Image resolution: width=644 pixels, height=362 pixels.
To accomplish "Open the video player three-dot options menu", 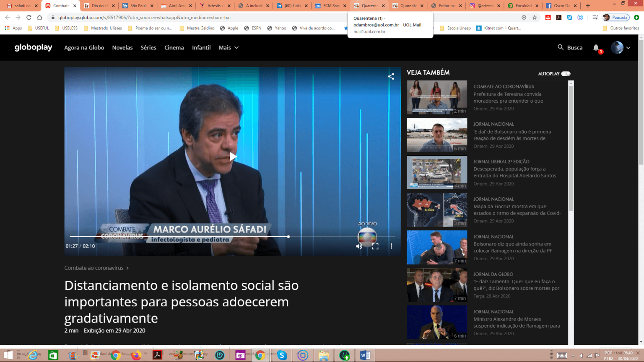I will coord(391,246).
